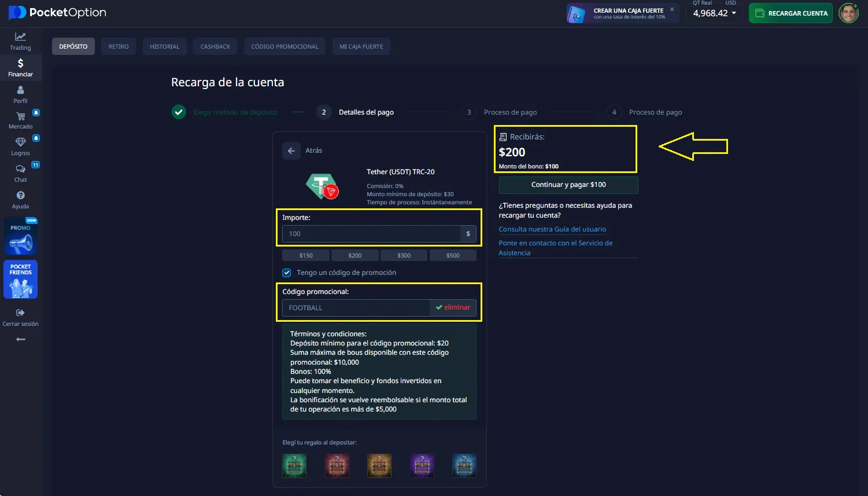Click 'Monto del bono: $100' text
Screen dimensions: 868x496
coord(529,167)
